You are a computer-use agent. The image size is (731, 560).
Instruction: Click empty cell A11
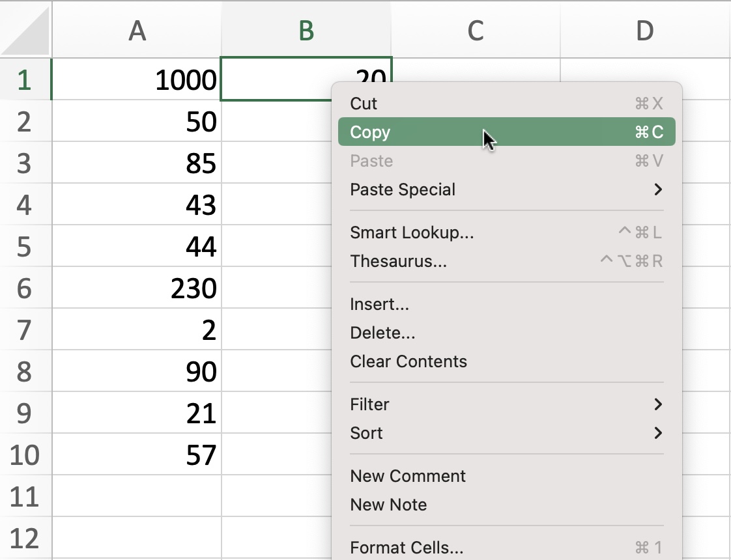pyautogui.click(x=137, y=496)
